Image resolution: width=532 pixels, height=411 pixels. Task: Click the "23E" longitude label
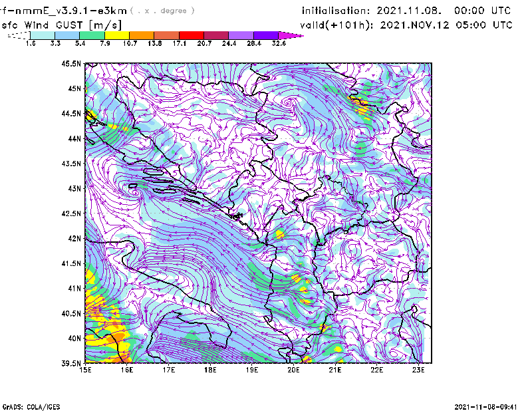click(x=418, y=370)
